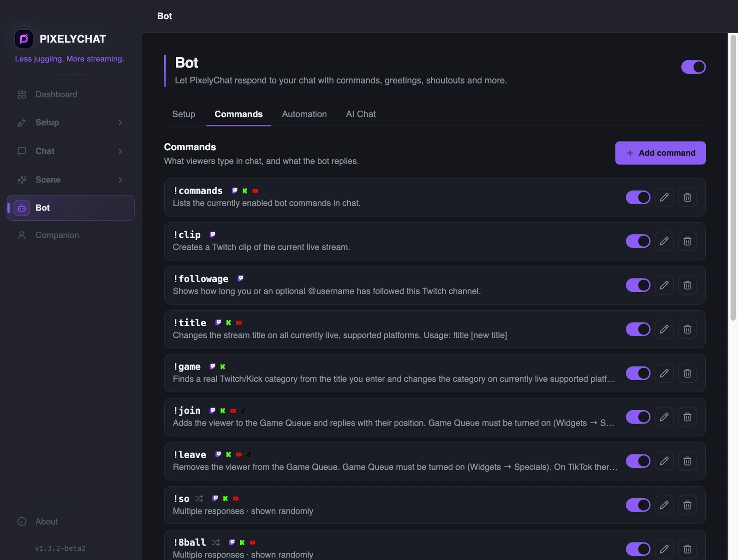Image resolution: width=738 pixels, height=560 pixels.
Task: Toggle the !game command switch
Action: point(638,373)
